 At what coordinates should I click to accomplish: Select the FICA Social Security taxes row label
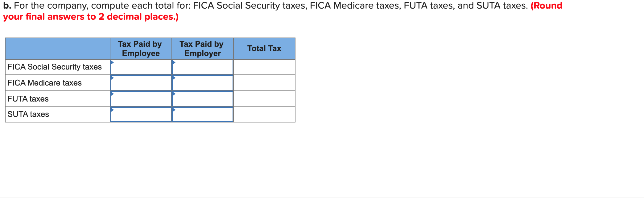(x=55, y=67)
